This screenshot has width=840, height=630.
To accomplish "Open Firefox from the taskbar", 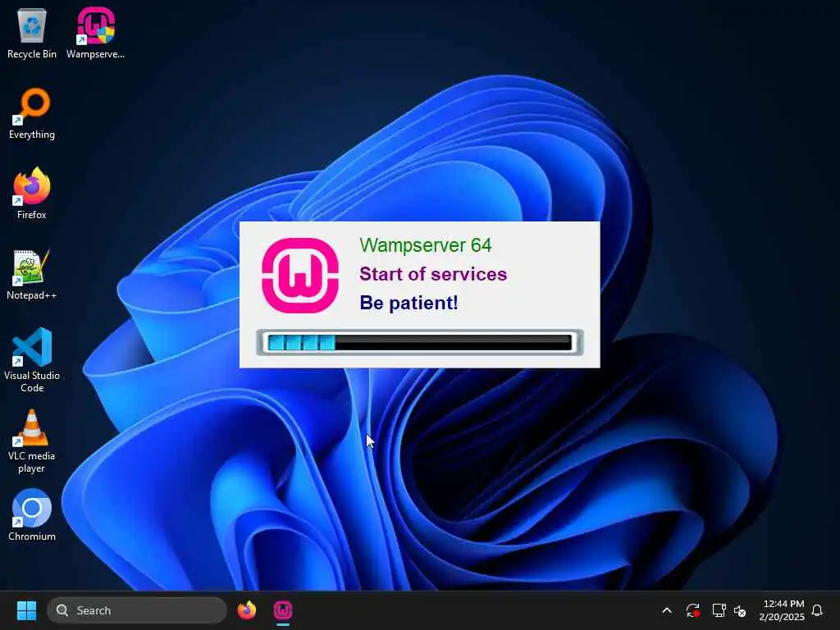I will click(x=246, y=610).
